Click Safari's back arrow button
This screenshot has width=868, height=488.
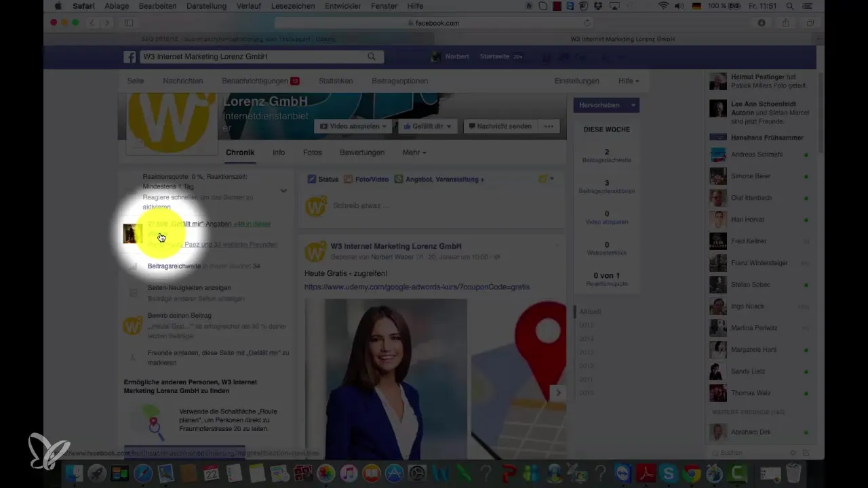92,22
